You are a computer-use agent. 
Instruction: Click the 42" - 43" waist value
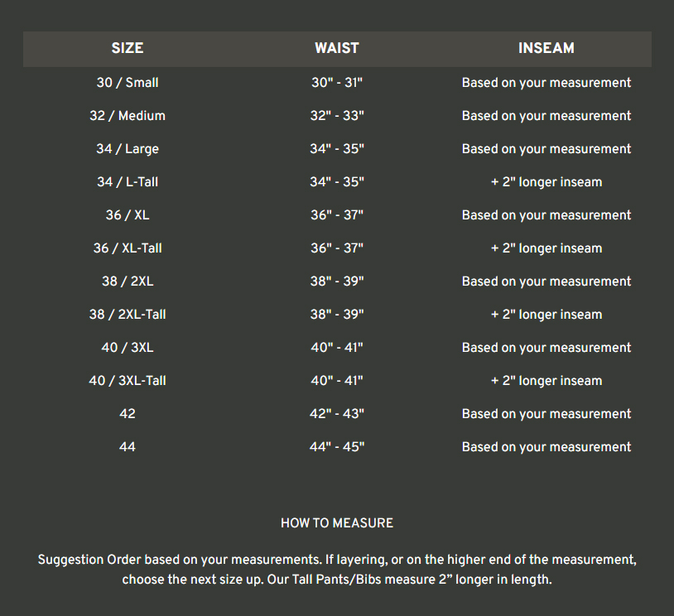(x=337, y=414)
